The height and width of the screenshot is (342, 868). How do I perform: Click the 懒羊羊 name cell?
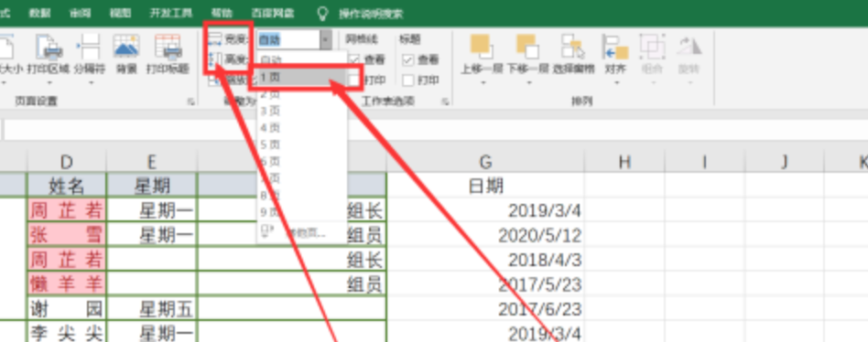pyautogui.click(x=67, y=284)
